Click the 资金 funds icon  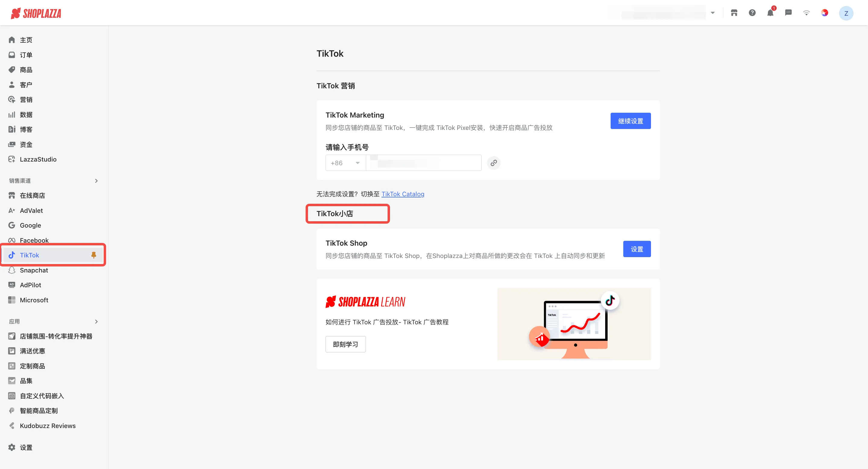(12, 144)
